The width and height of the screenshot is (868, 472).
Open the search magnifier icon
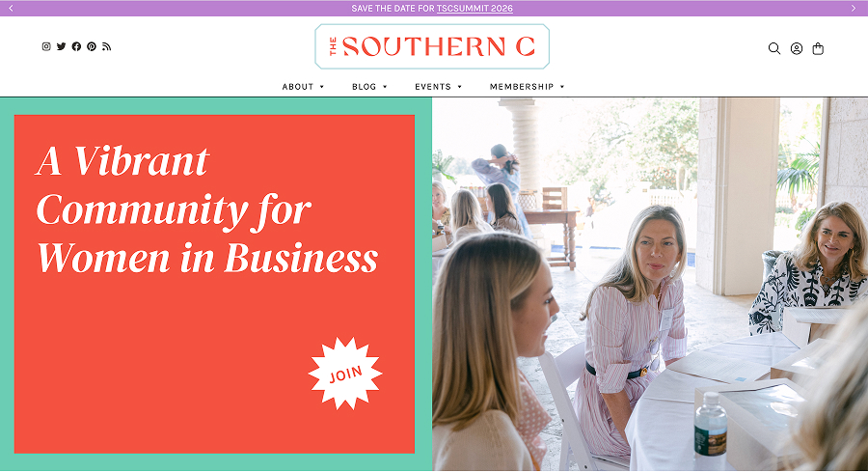coord(774,49)
